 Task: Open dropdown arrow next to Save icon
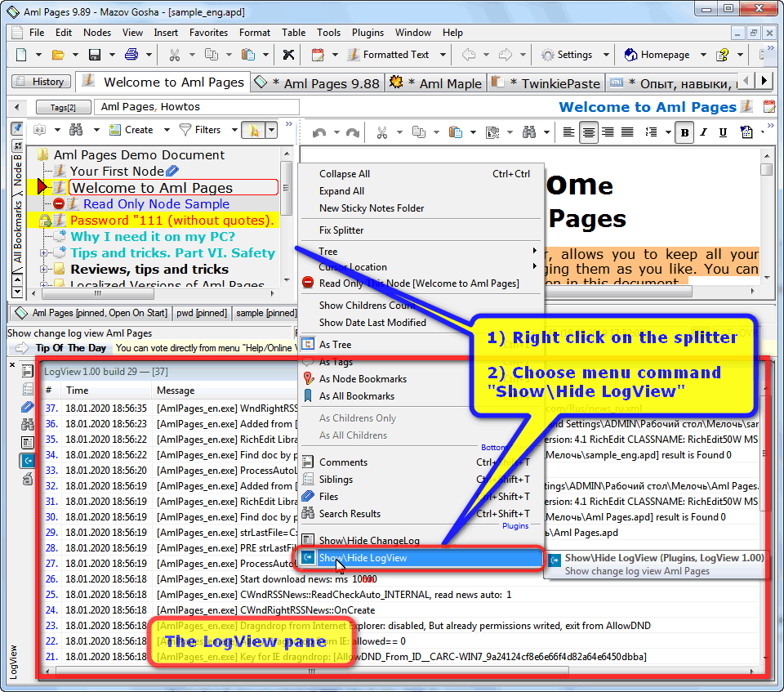pos(112,55)
